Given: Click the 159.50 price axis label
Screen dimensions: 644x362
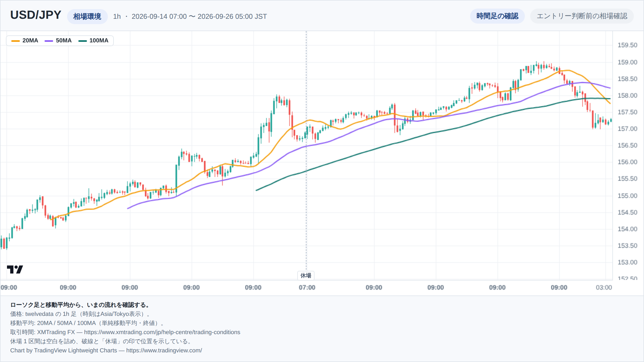Looking at the screenshot, I should 627,45.
